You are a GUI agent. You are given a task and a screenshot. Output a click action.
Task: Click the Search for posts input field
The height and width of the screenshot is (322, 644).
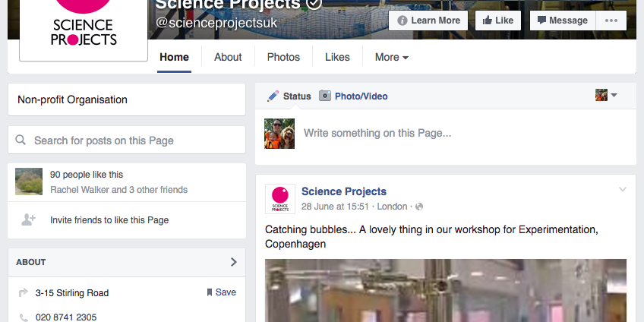click(x=126, y=140)
